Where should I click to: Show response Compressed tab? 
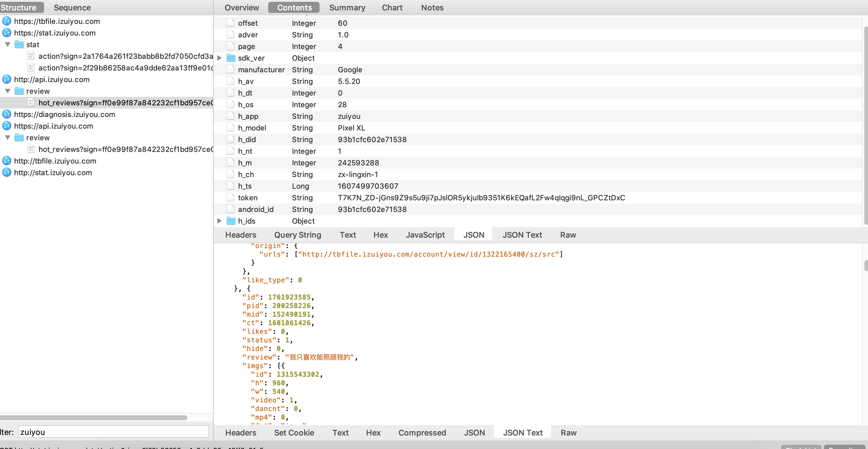coord(422,432)
